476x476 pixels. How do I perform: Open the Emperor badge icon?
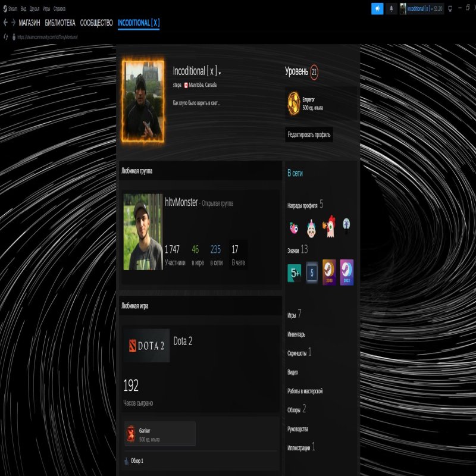tap(294, 99)
